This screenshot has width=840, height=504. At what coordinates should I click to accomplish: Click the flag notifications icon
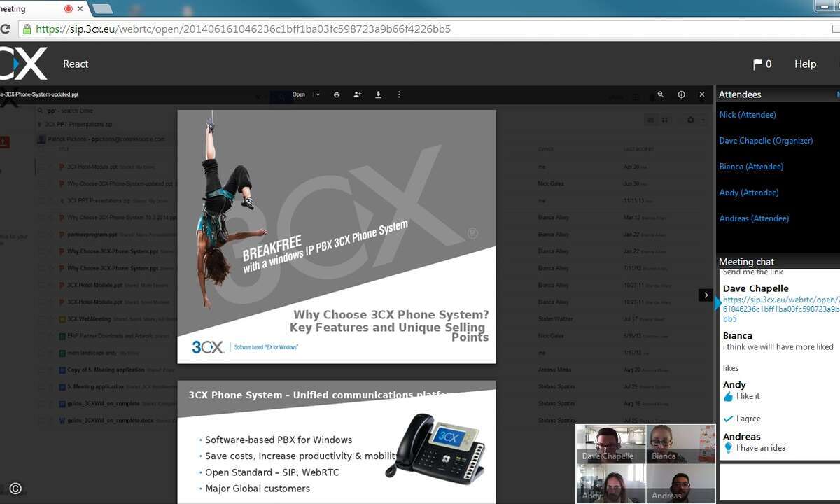[757, 64]
